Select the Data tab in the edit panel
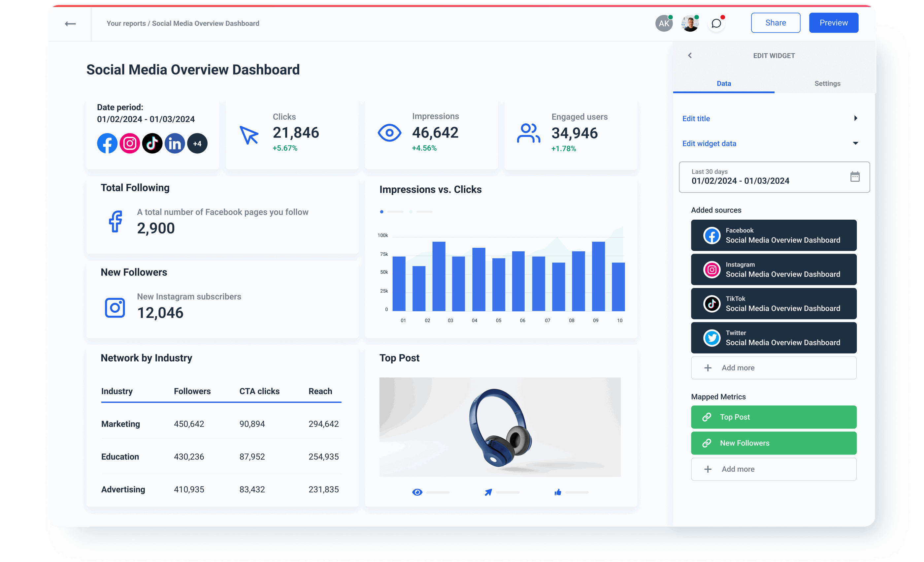The height and width of the screenshot is (562, 924). coord(724,83)
